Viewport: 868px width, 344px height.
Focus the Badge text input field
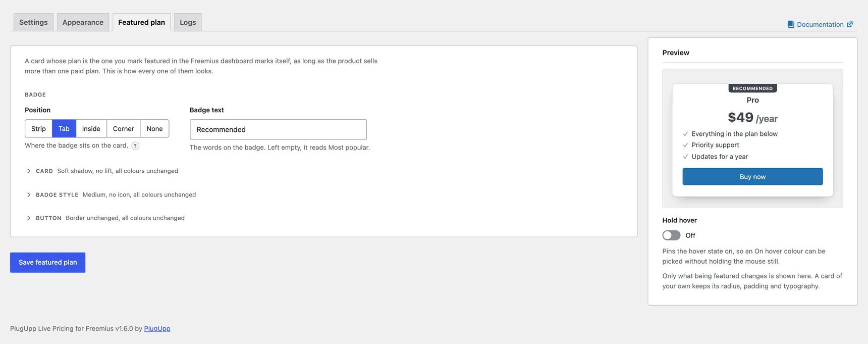tap(278, 129)
